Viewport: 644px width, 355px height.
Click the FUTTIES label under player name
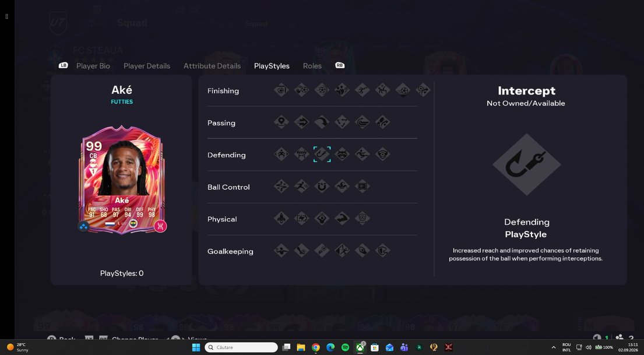click(x=122, y=101)
